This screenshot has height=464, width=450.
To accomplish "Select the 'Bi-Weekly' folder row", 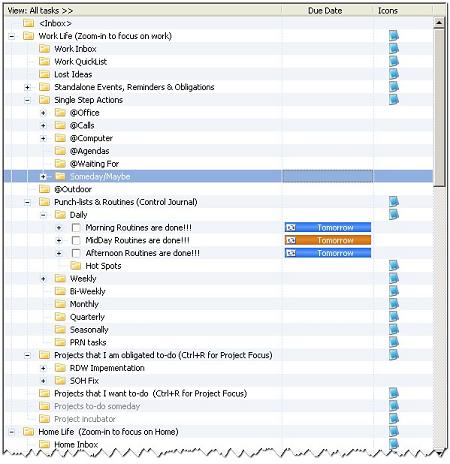I will coord(219,291).
